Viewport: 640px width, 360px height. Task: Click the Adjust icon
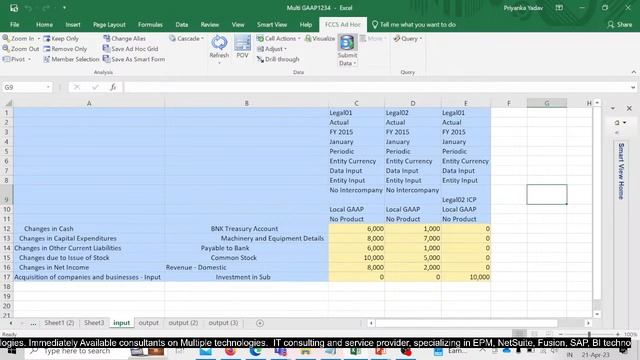tap(260, 49)
